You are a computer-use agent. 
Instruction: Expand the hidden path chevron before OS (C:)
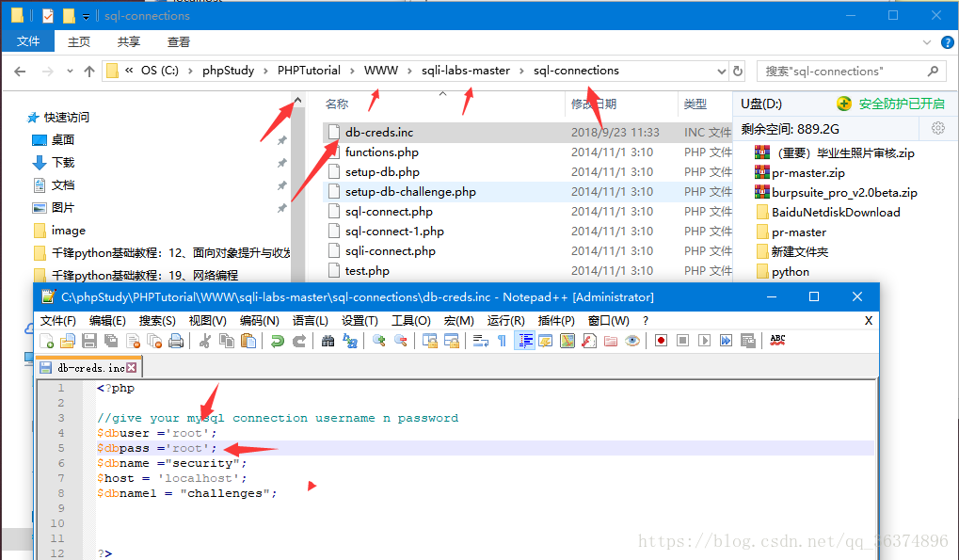pyautogui.click(x=129, y=71)
